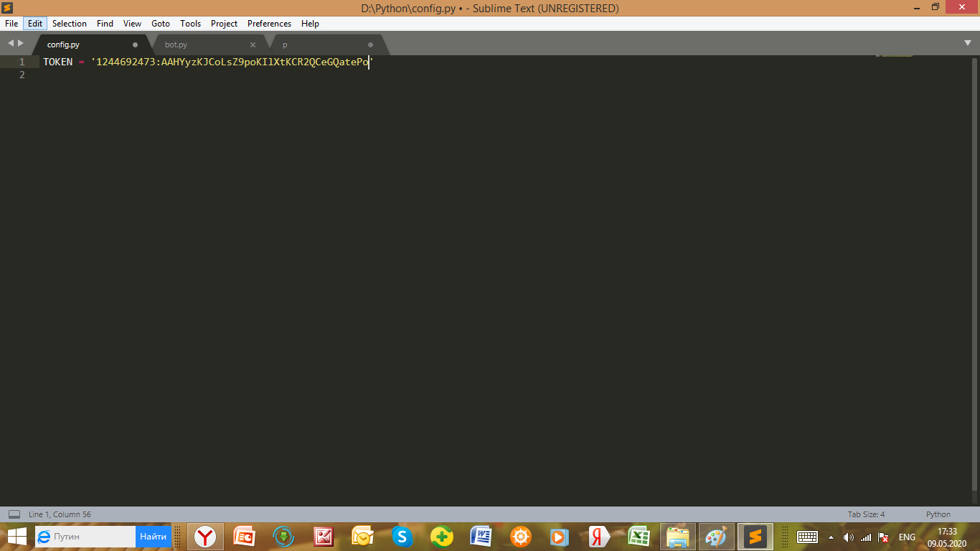
Task: Open the media player taskbar icon
Action: tap(560, 537)
